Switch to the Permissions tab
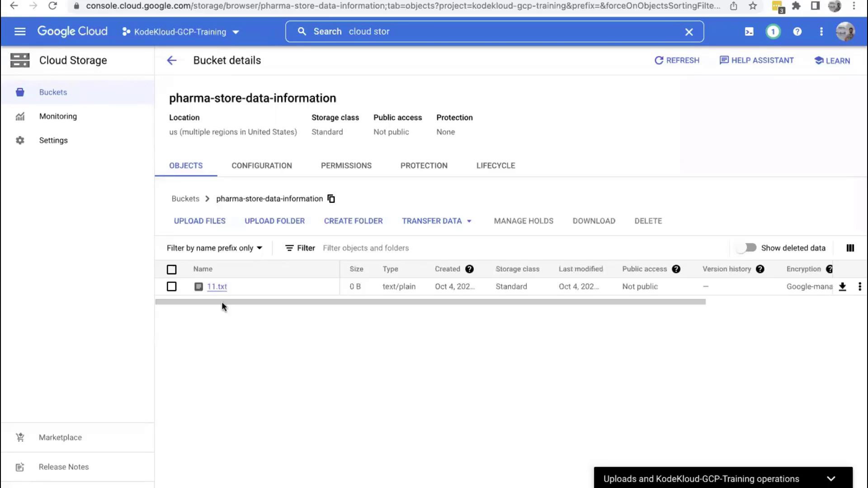Viewport: 868px width, 488px height. pyautogui.click(x=346, y=166)
